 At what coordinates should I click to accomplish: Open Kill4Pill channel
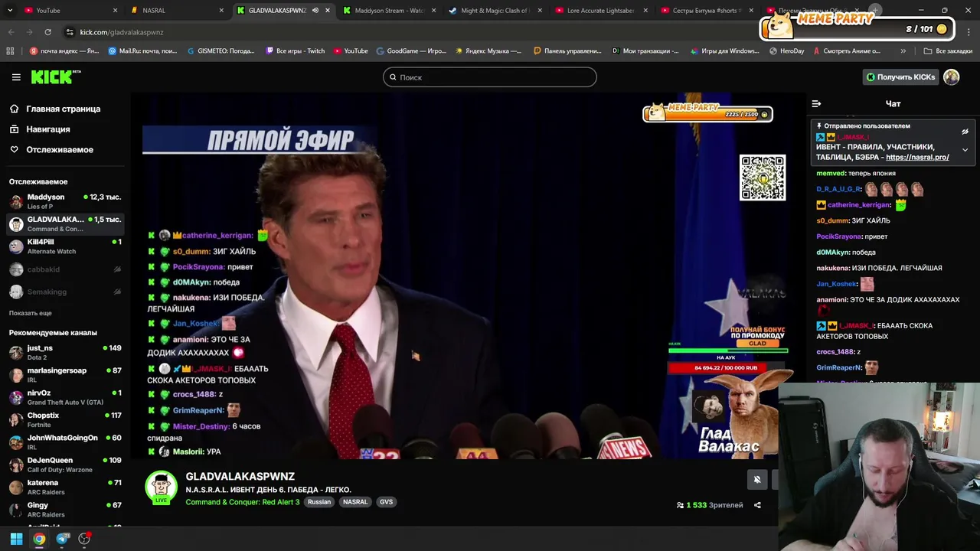[64, 246]
